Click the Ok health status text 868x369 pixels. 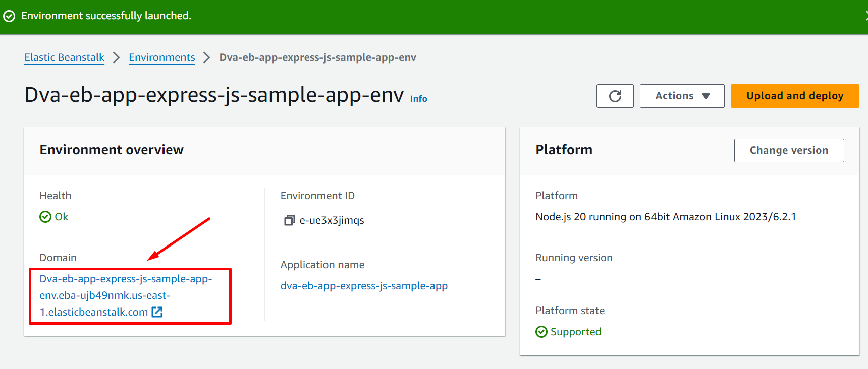pos(62,217)
